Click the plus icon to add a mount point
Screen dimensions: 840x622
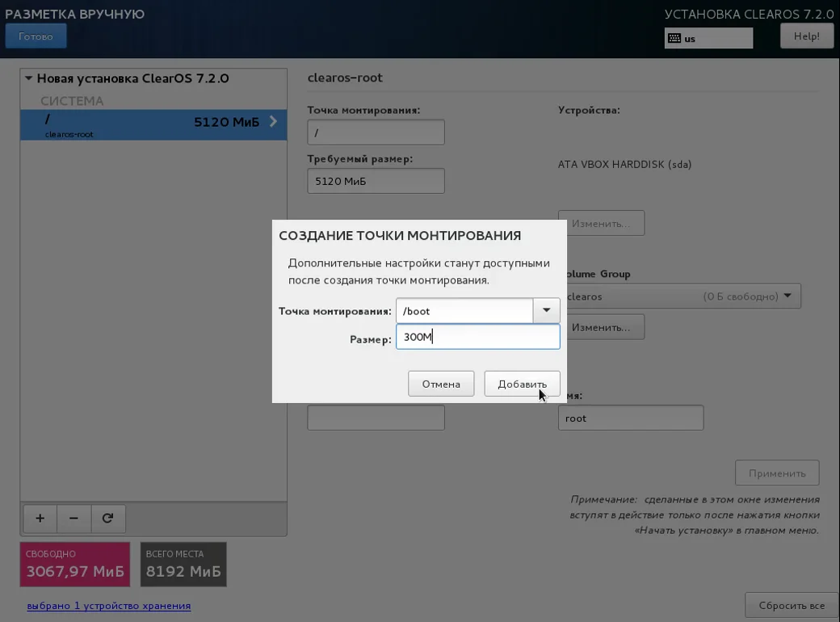40,519
